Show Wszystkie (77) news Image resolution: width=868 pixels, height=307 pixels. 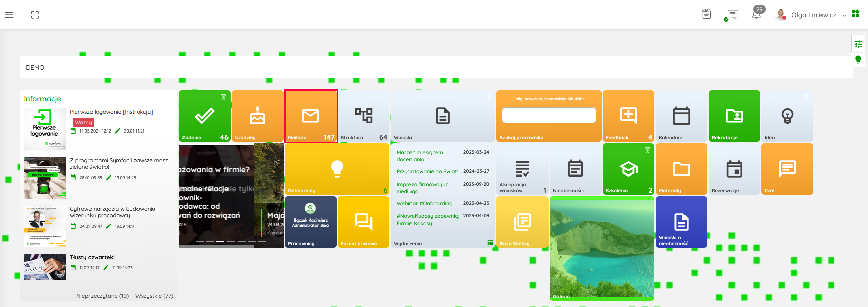pos(154,296)
